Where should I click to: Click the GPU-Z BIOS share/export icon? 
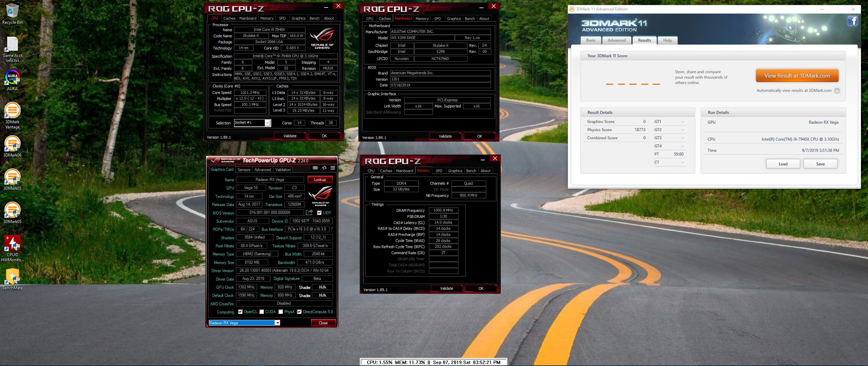[309, 212]
